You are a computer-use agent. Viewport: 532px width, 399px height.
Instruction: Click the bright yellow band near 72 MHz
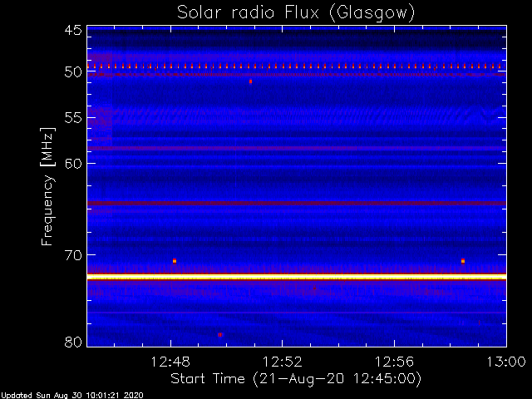point(297,277)
